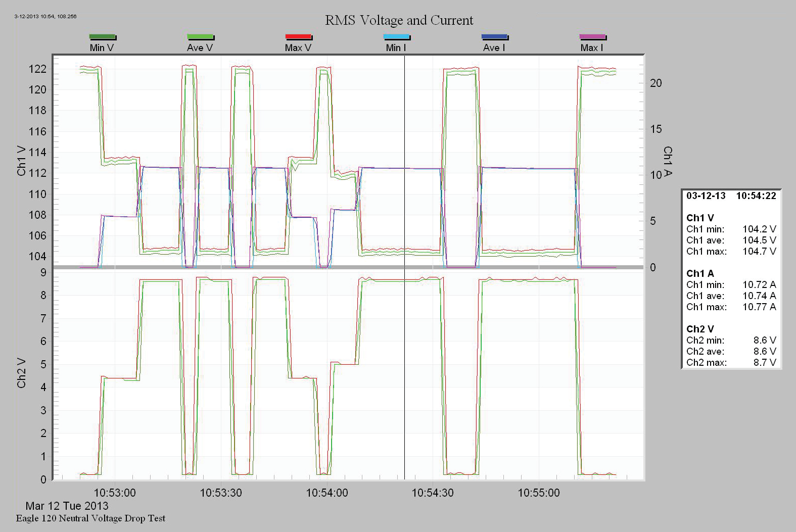Click the 'Min I' legend label
The height and width of the screenshot is (532, 796).
[x=396, y=47]
